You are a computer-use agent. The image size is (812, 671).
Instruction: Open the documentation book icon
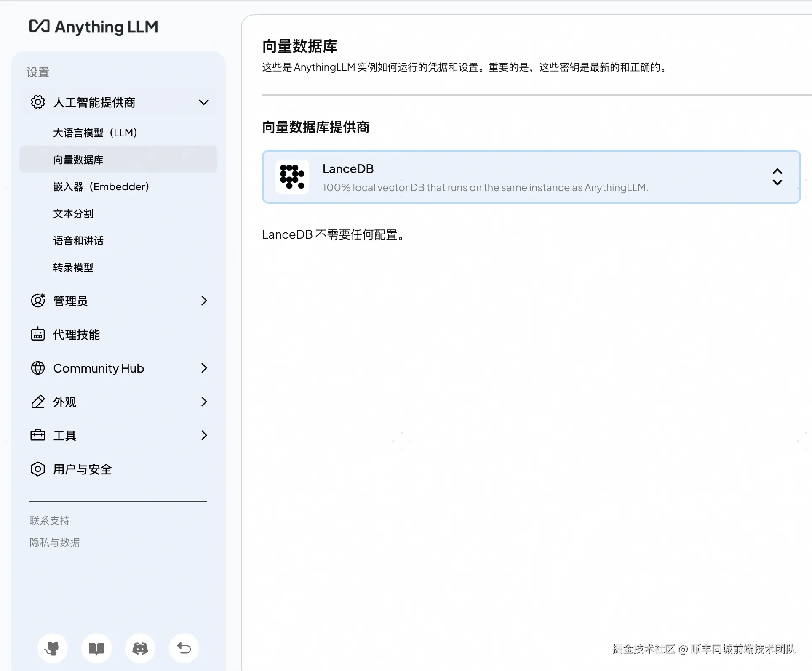click(96, 648)
